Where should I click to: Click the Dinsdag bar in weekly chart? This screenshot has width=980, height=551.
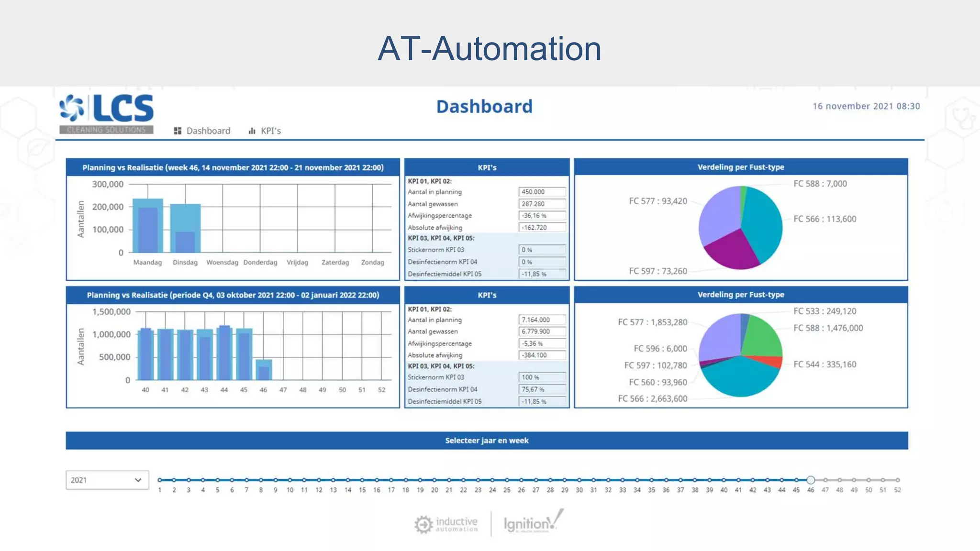point(185,229)
